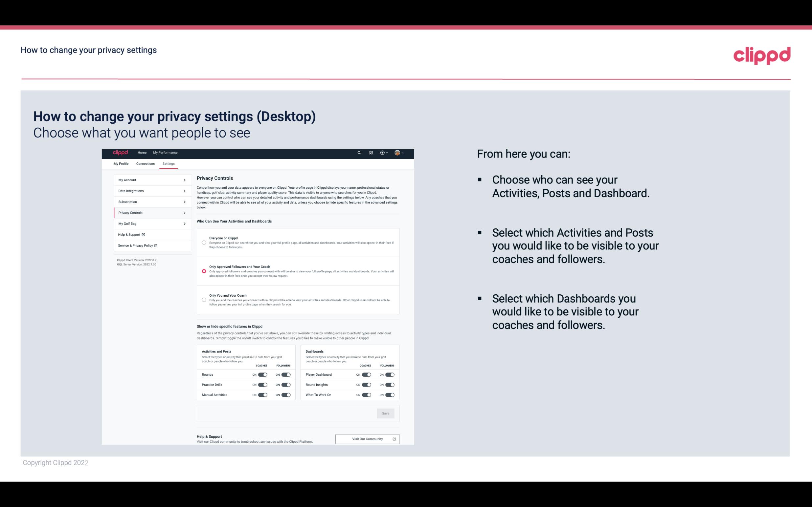
Task: Toggle Practice Drills for Coaches ON
Action: [x=262, y=384]
